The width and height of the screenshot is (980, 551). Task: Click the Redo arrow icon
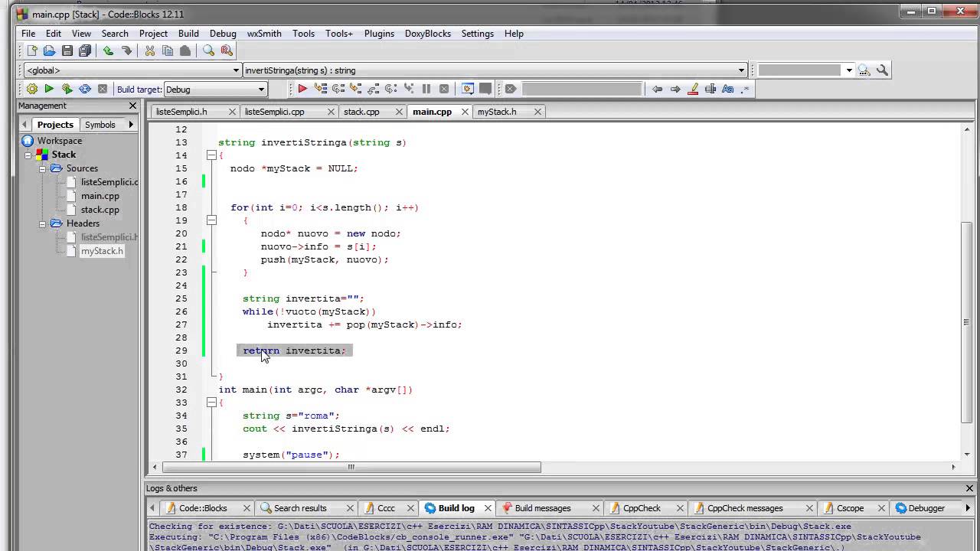(126, 51)
